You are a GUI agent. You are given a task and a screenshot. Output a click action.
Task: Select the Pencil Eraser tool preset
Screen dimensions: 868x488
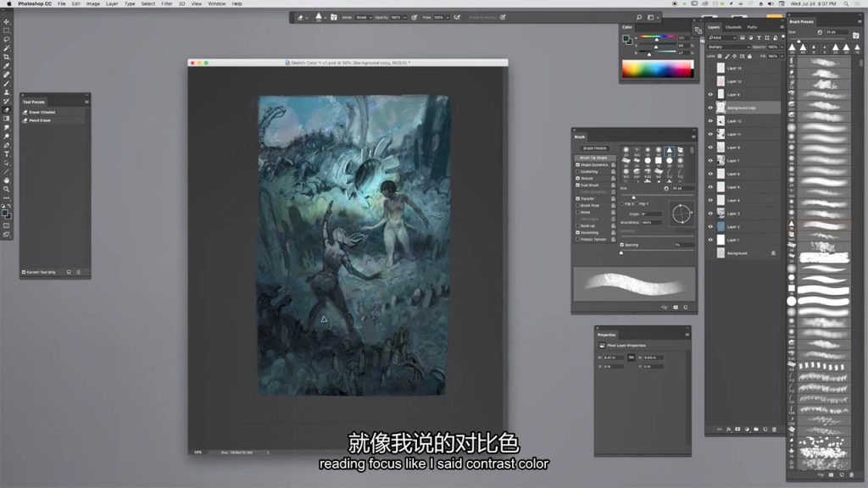(x=53, y=120)
